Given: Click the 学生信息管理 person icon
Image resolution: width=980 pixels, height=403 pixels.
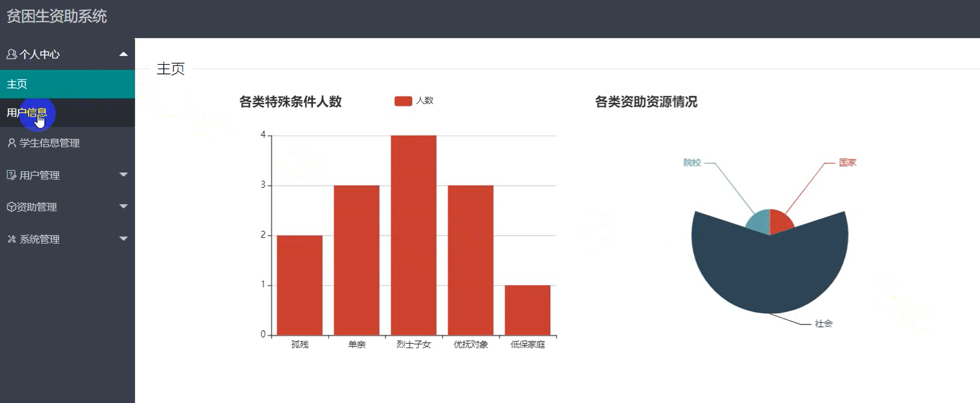Looking at the screenshot, I should point(11,143).
